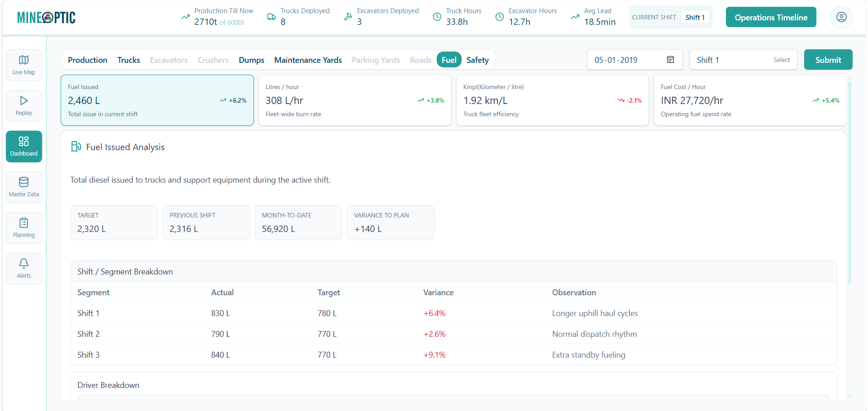The height and width of the screenshot is (411, 868).
Task: Open the Replay view
Action: pos(24,105)
